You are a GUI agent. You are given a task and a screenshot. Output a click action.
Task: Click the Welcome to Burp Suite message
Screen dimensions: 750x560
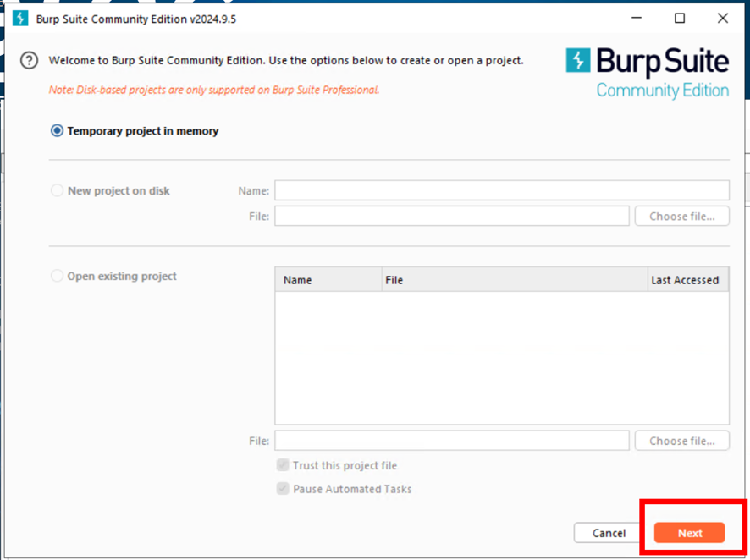pos(286,61)
